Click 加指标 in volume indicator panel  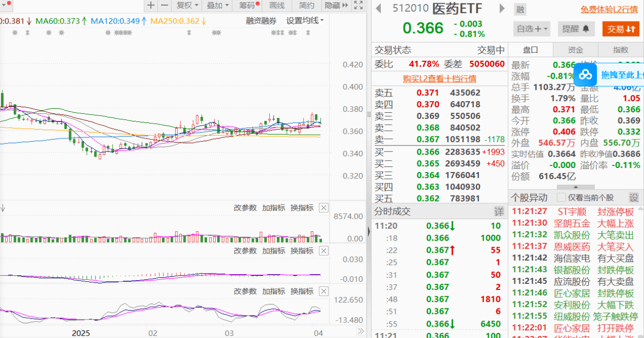(x=273, y=208)
